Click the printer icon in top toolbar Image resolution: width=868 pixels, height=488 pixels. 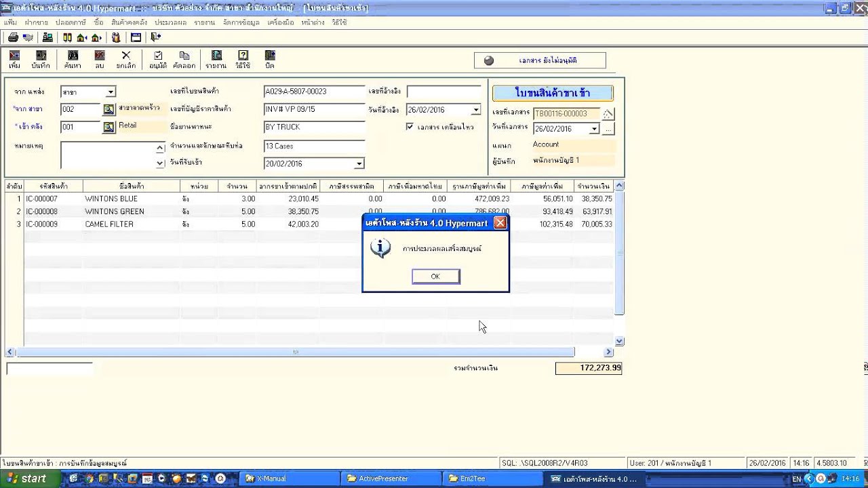12,37
